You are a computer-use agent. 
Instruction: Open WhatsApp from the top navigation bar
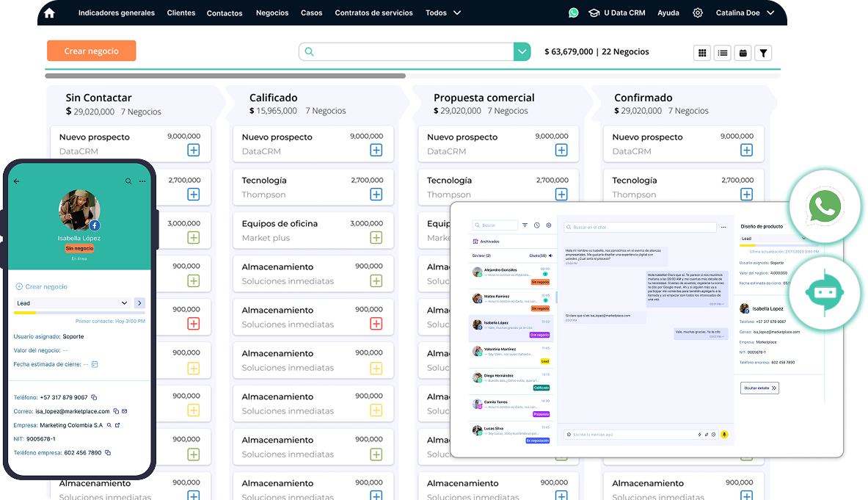573,12
